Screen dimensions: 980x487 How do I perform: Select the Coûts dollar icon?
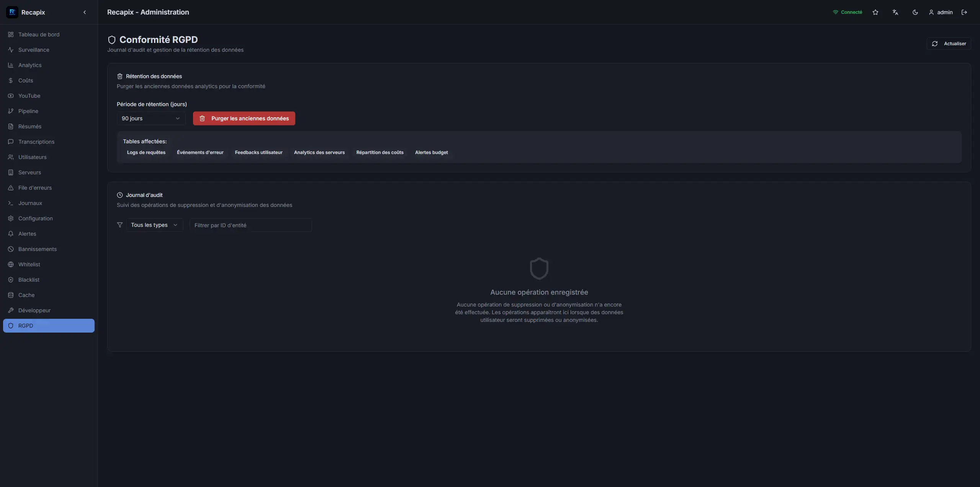[11, 80]
